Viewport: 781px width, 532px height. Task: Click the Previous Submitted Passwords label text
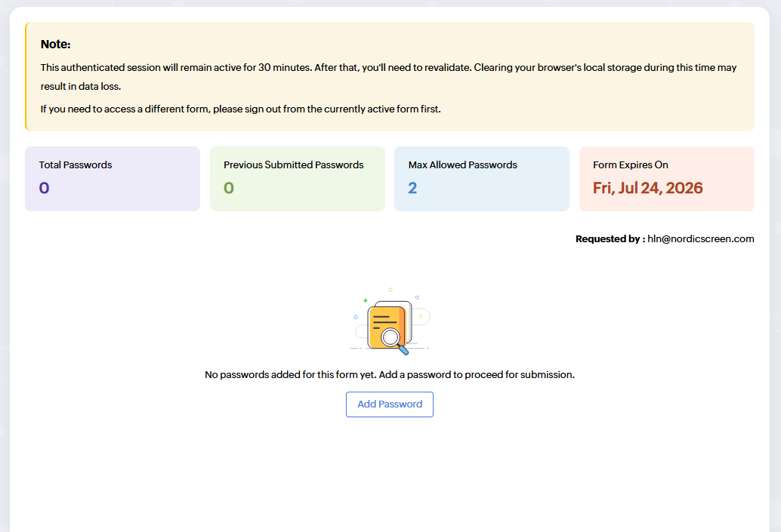pyautogui.click(x=294, y=165)
